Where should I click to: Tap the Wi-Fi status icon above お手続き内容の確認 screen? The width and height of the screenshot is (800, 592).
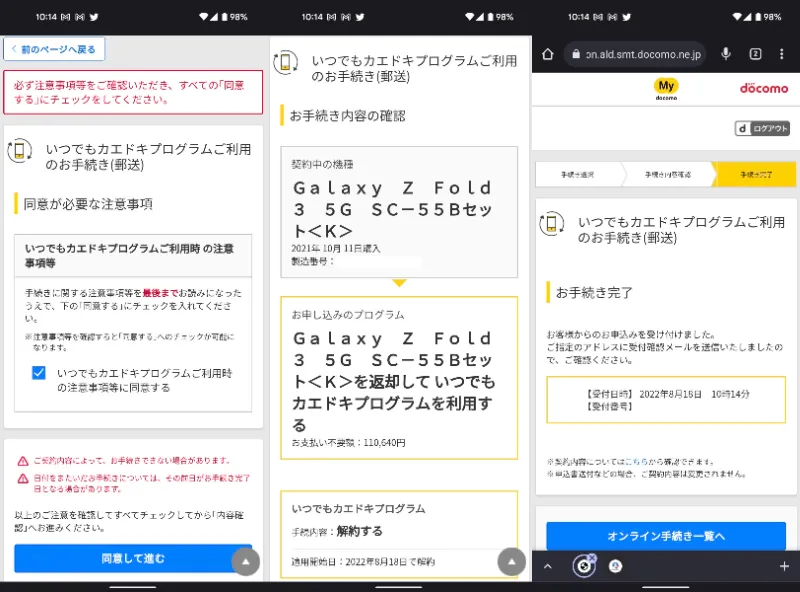(470, 17)
